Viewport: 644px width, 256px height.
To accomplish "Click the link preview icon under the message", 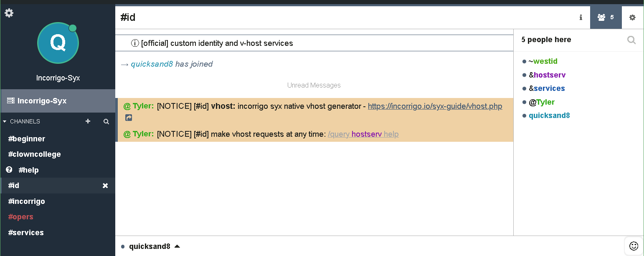I will (129, 118).
